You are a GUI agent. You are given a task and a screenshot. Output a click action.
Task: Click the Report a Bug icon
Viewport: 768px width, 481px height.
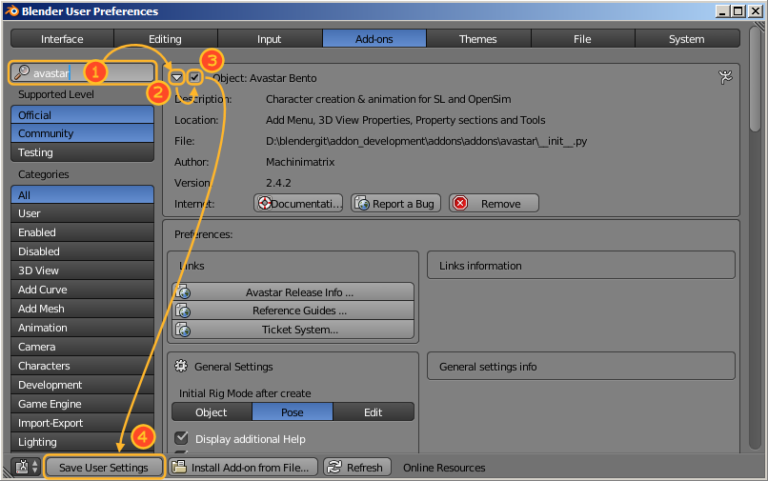tap(362, 203)
